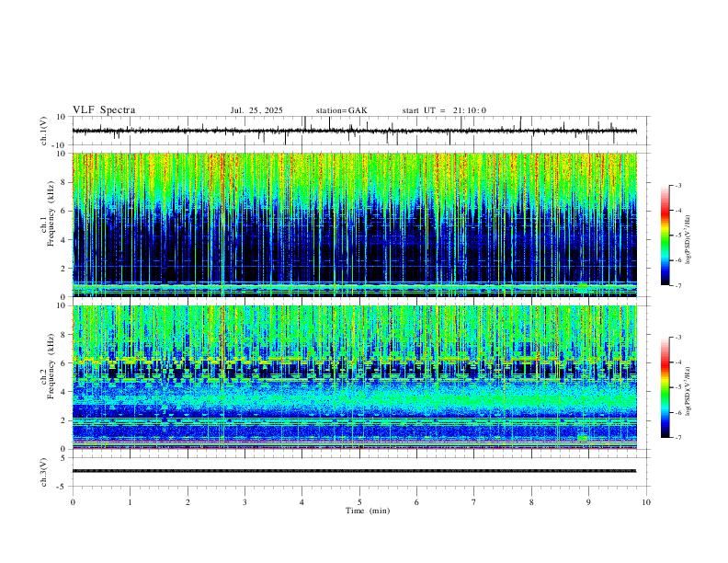Click the ch.1 PSD color scale bar
Screen dimensions: 728x563
click(665, 236)
